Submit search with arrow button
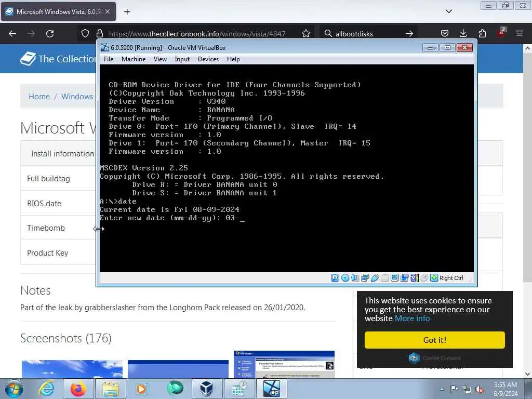This screenshot has width=532, height=399. point(409,33)
